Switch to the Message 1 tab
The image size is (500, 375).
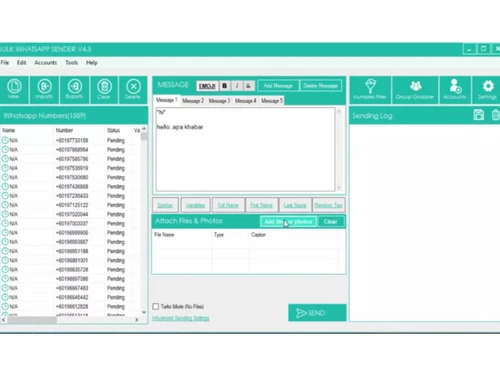pos(166,100)
